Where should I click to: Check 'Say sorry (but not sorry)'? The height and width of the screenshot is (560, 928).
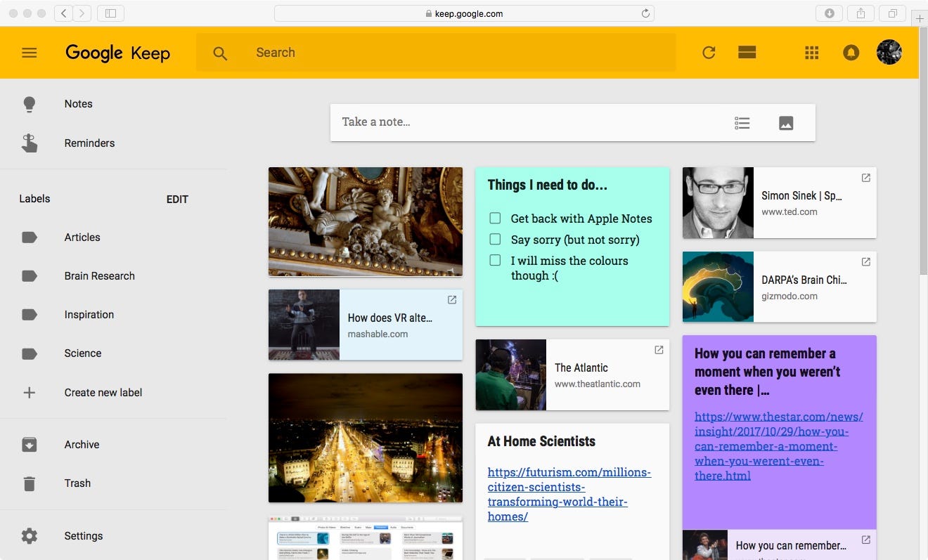495,240
